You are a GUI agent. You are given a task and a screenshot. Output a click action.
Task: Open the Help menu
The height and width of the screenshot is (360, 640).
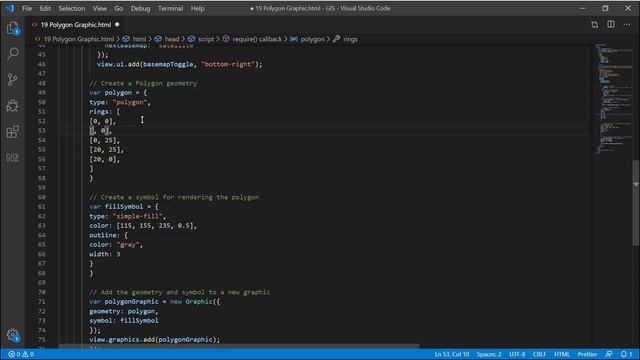coord(197,8)
